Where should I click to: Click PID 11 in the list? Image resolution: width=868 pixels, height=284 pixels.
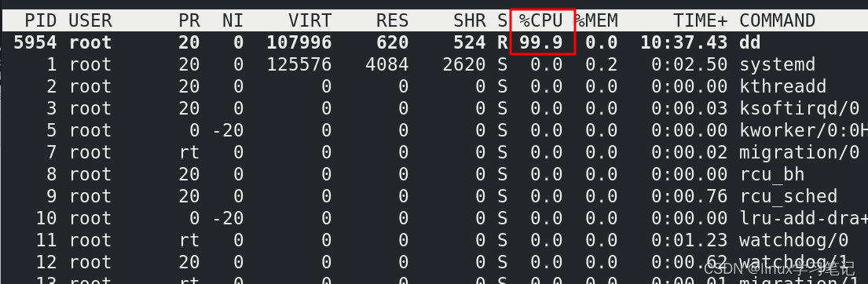[x=46, y=240]
